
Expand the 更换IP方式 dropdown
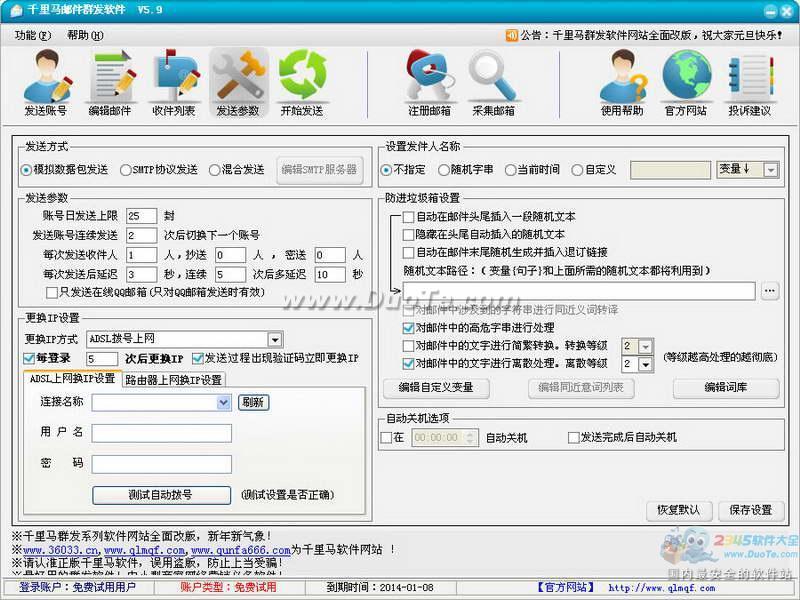tap(275, 340)
